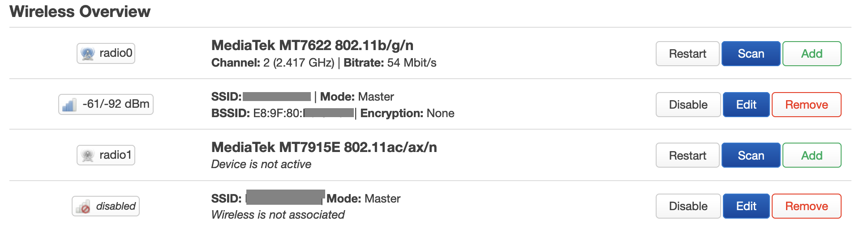Select the radio0 device badge
The width and height of the screenshot is (868, 245).
tap(106, 53)
